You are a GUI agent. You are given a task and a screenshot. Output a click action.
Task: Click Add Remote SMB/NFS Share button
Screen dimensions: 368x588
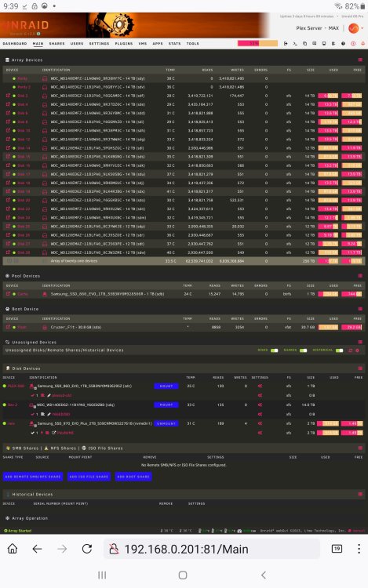point(33,477)
